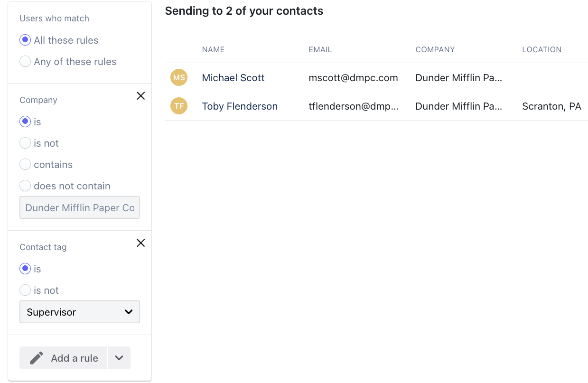Screen dimensions: 588x383
Task: Click the LOCATION column header
Action: click(541, 50)
